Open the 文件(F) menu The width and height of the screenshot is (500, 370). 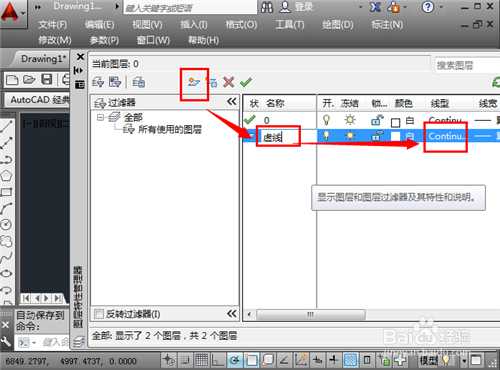click(x=53, y=25)
